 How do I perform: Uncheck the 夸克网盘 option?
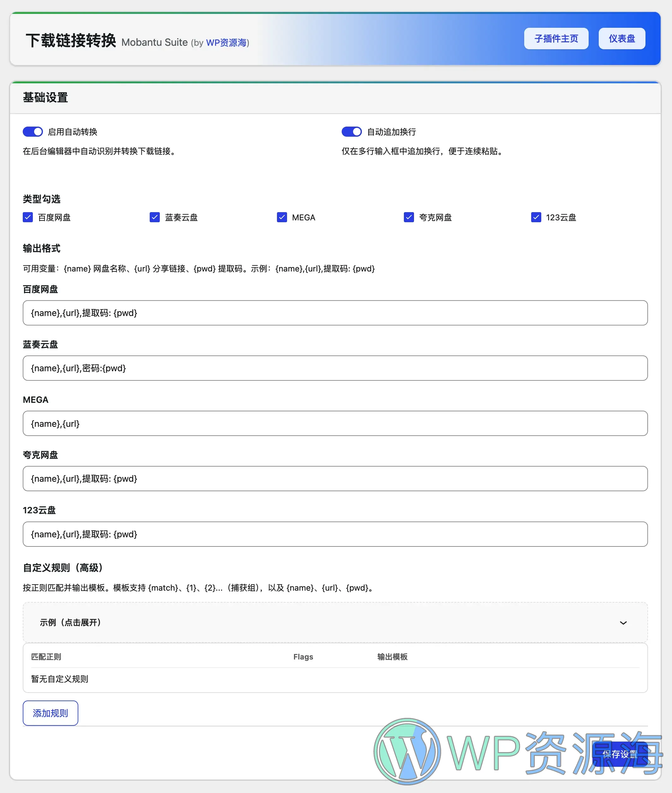tap(409, 217)
